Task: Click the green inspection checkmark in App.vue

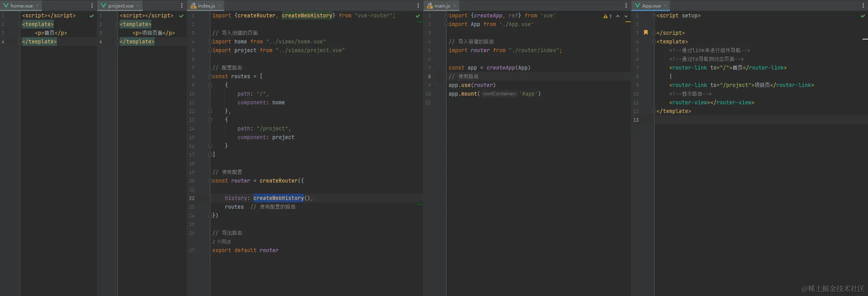Action: [x=863, y=16]
